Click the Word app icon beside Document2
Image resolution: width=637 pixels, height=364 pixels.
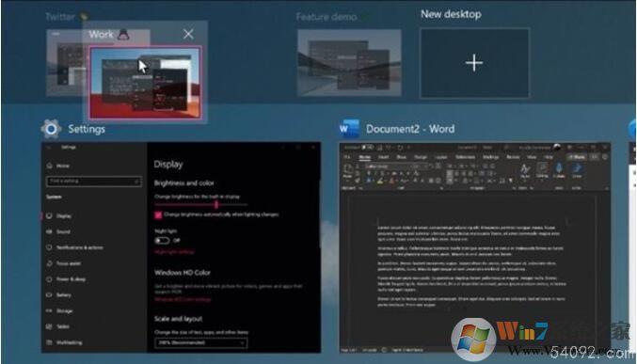(x=349, y=129)
